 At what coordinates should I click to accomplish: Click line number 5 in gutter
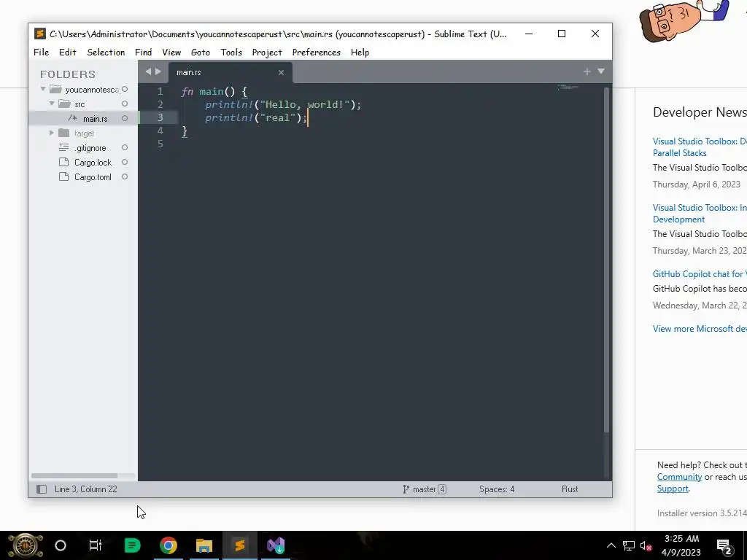(160, 144)
